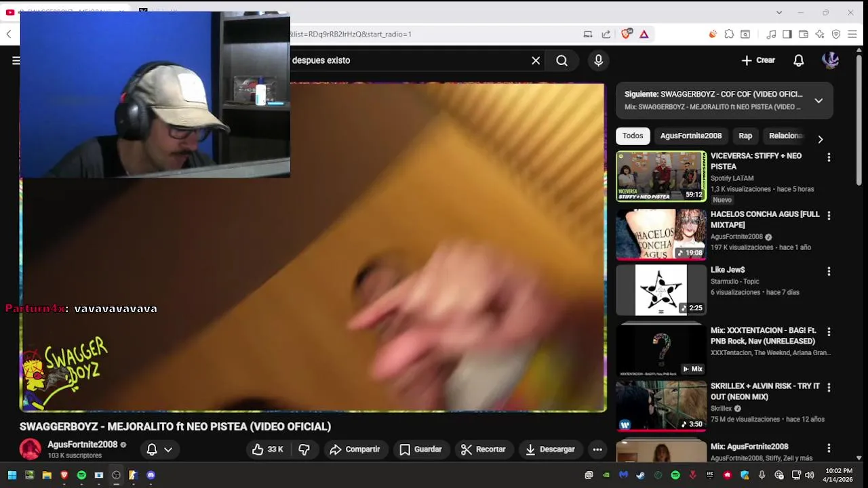
Task: Open the VICEVERSA: STIFFY + NEO PISTEA thumbnail
Action: 661,176
